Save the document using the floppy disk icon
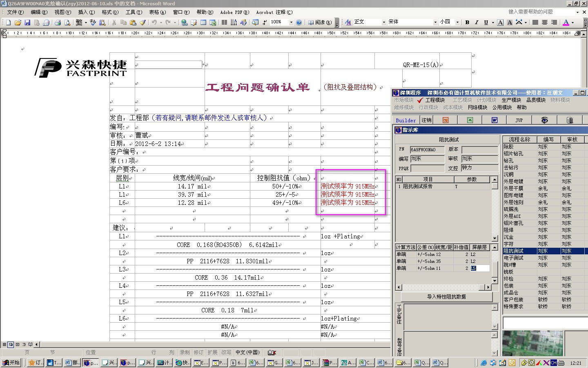Viewport: 588px width, 368px height. tap(27, 22)
